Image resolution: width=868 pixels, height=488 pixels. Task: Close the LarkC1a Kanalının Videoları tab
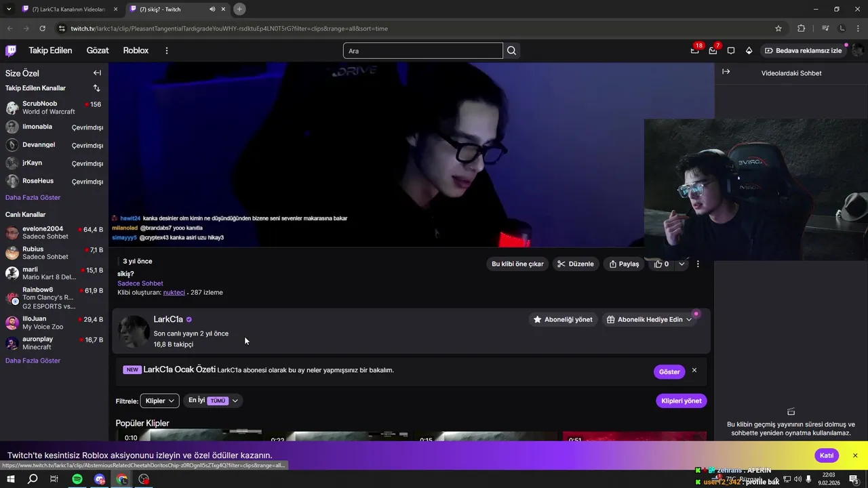[116, 9]
